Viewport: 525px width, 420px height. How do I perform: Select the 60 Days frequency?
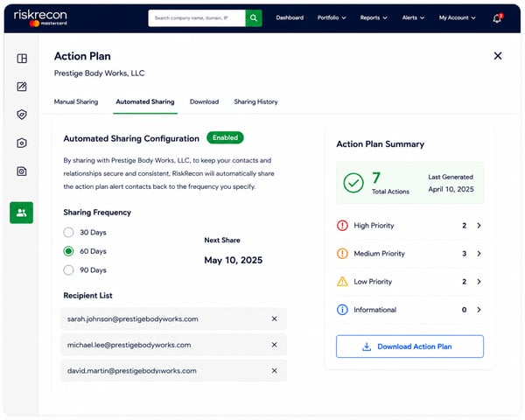(68, 251)
